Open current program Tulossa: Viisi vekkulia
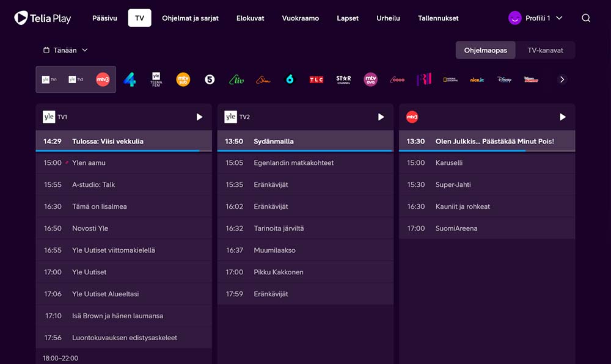The width and height of the screenshot is (611, 364). pyautogui.click(x=124, y=141)
